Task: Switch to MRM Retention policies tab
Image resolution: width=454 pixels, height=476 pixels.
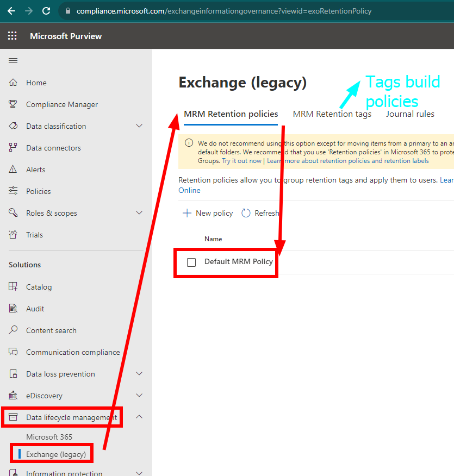Action: 231,114
